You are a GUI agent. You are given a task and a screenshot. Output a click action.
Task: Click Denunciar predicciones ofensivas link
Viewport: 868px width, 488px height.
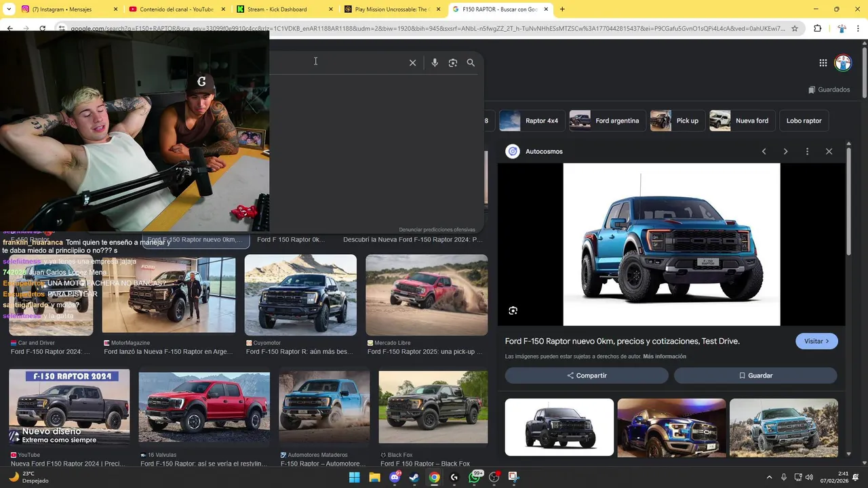point(437,230)
